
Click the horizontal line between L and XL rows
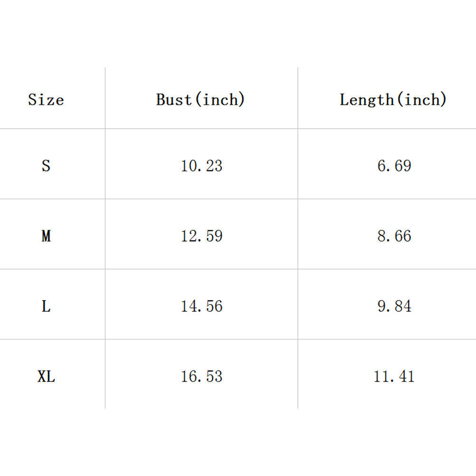pyautogui.click(x=238, y=339)
